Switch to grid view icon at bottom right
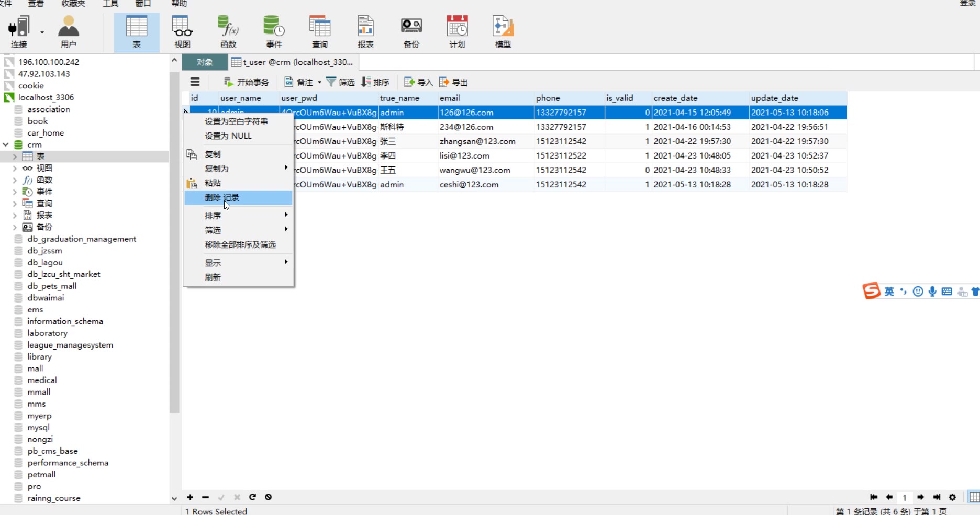 [x=974, y=497]
